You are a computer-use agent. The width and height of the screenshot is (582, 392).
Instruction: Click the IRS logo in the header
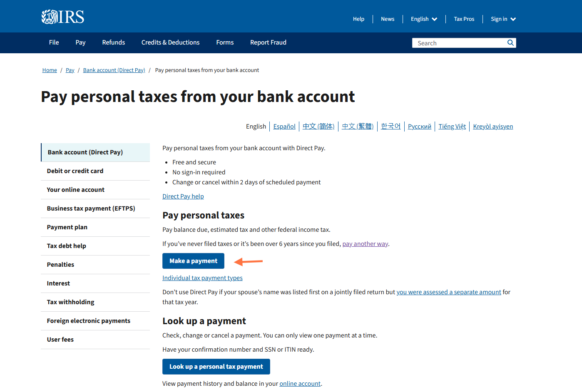pyautogui.click(x=63, y=17)
